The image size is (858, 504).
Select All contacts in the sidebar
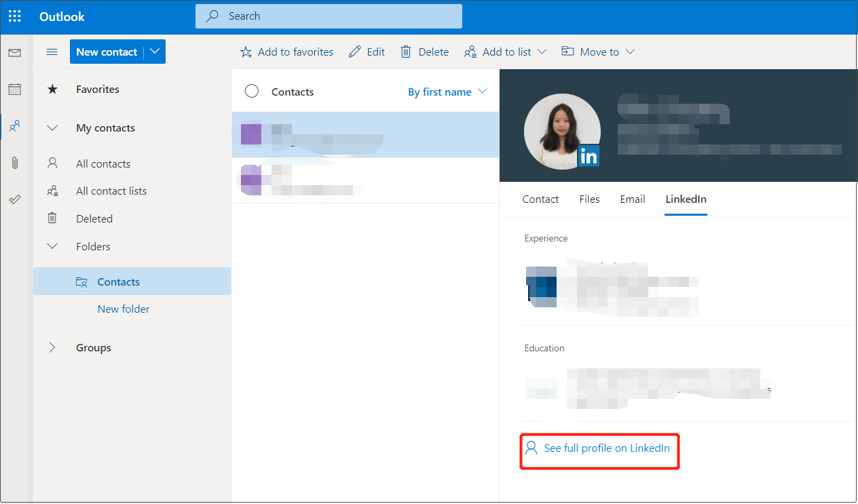coord(103,163)
